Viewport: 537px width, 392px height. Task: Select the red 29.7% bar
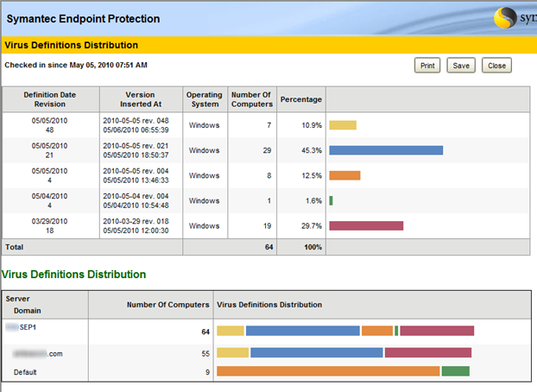pyautogui.click(x=366, y=226)
